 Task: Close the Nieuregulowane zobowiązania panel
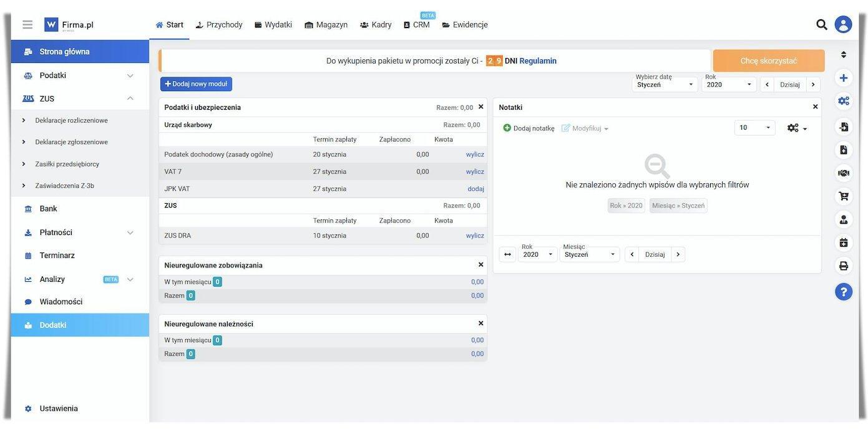480,265
